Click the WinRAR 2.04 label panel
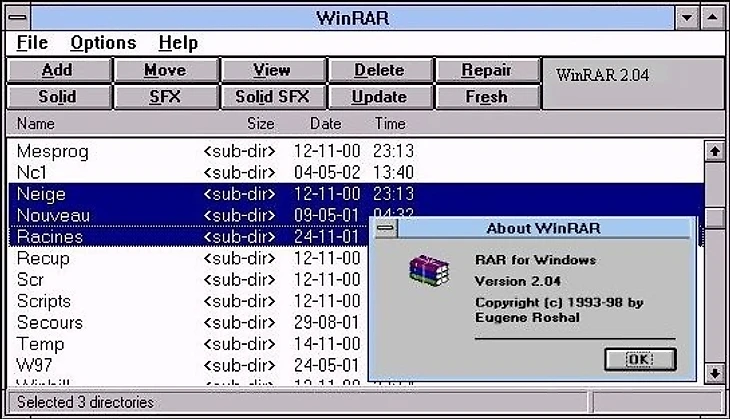This screenshot has height=419, width=730. [x=633, y=84]
